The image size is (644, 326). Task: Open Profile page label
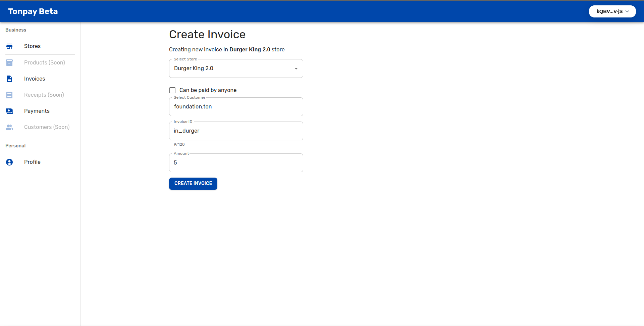tap(32, 162)
